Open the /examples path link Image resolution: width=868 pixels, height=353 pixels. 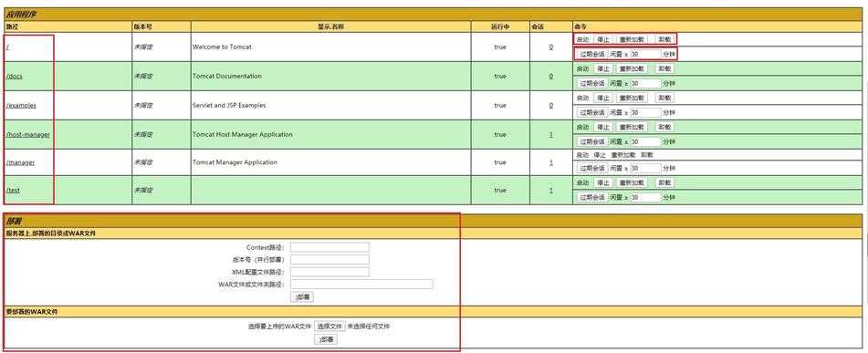[21, 105]
